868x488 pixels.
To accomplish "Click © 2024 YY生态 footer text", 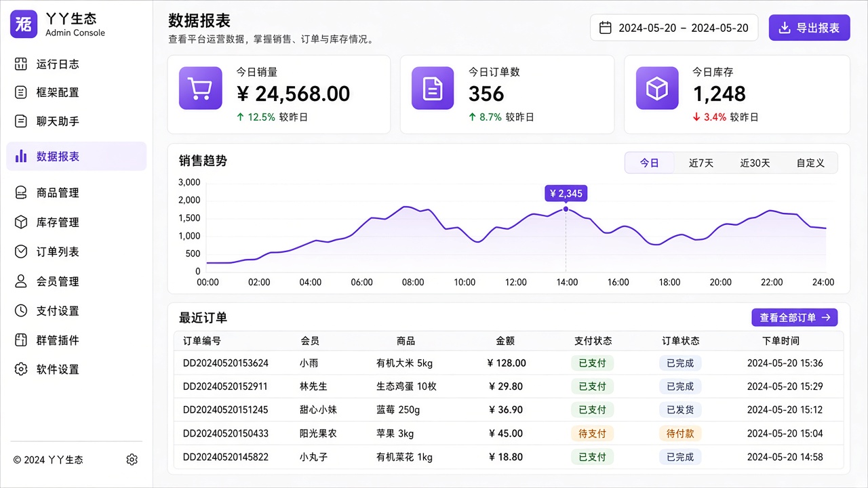I will tap(48, 460).
